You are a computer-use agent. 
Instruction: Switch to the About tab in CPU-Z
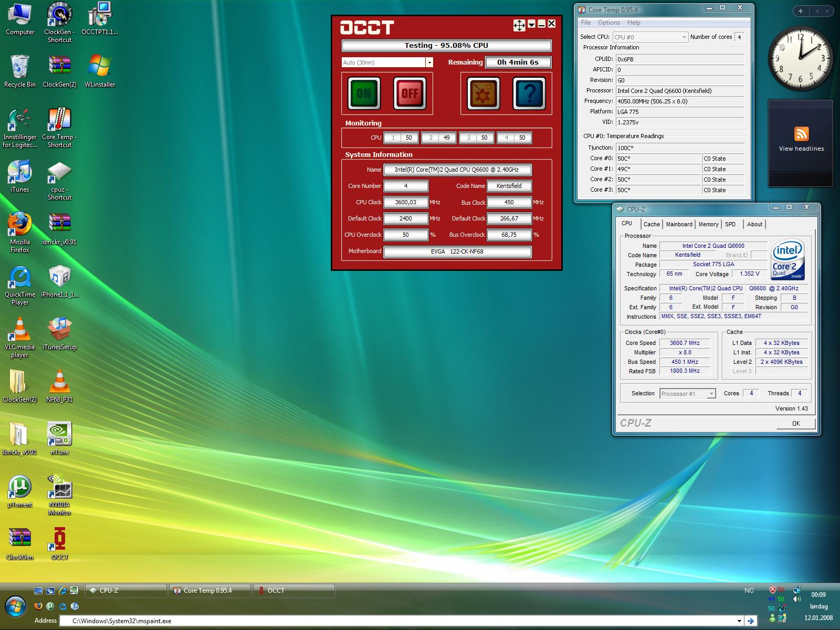[754, 224]
